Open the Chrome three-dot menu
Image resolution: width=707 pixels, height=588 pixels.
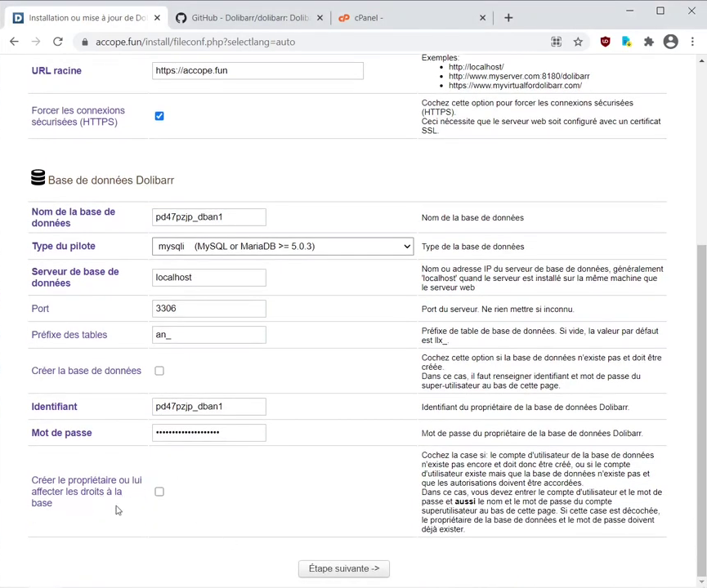point(693,42)
